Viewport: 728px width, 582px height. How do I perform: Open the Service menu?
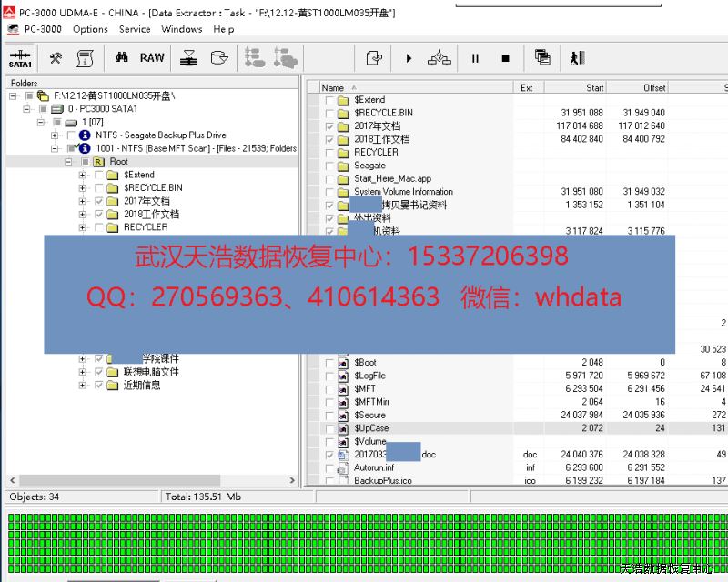tap(135, 29)
